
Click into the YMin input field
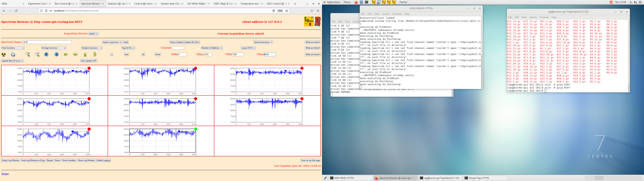(238, 54)
